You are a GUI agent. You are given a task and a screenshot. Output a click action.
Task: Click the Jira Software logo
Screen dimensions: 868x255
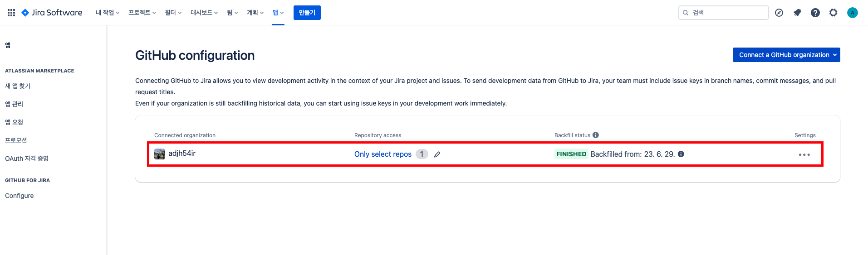52,13
